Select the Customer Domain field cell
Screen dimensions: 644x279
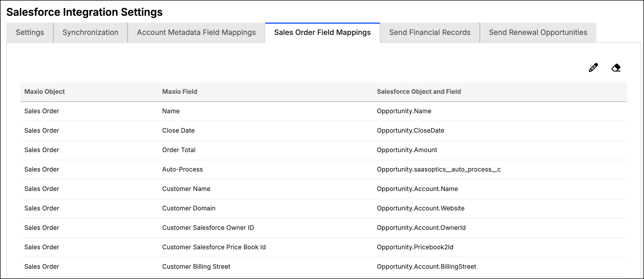[x=189, y=208]
